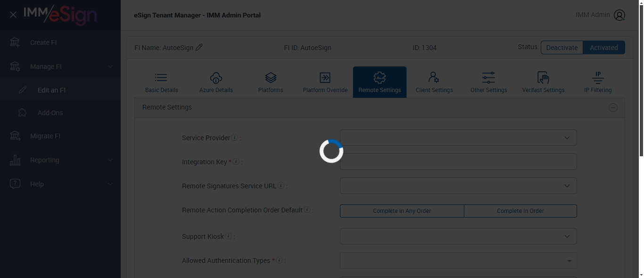Edit FI name with pencil icon

199,47
